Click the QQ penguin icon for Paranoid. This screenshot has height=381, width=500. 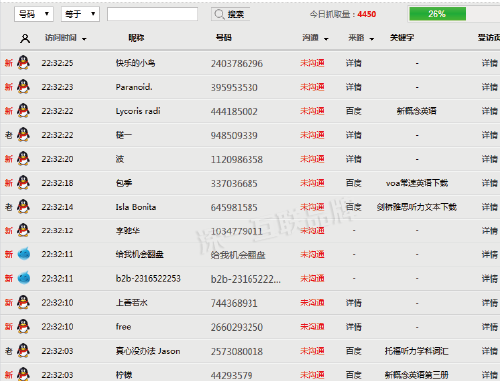coord(23,86)
